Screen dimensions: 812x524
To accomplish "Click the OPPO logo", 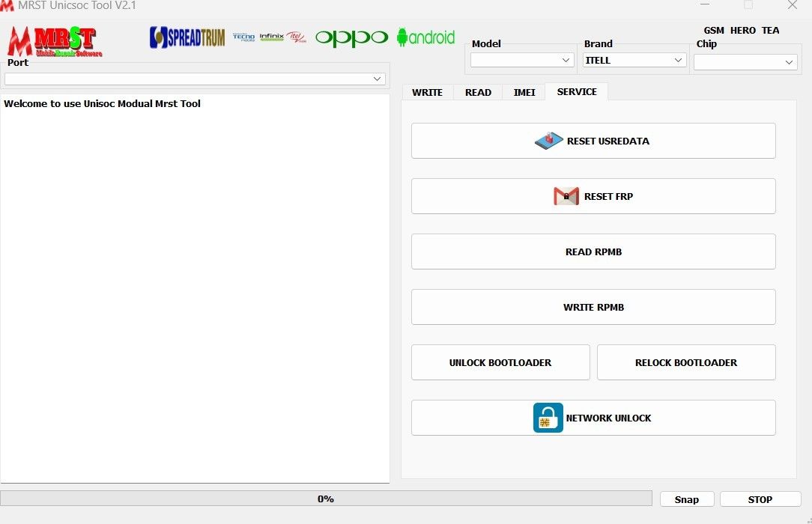I will tap(351, 37).
